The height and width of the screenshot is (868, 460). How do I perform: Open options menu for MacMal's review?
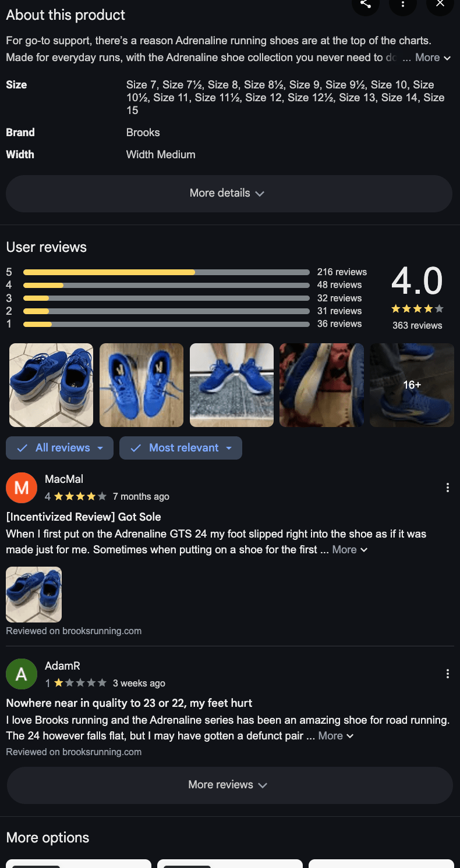coord(447,488)
